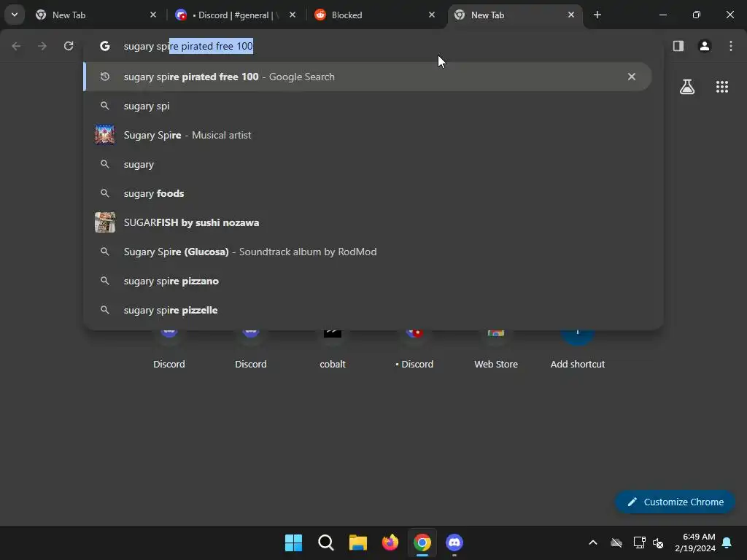
Task: Click Customize Chrome button
Action: coord(675,502)
